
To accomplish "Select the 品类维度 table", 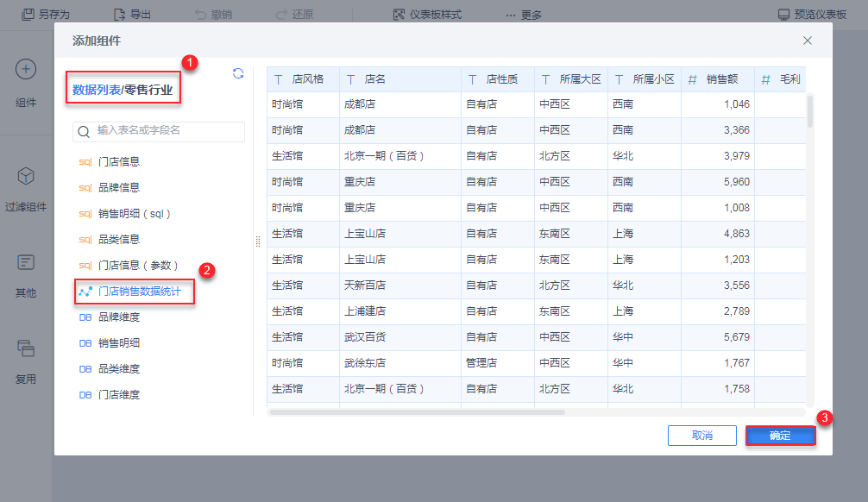I will [x=119, y=369].
